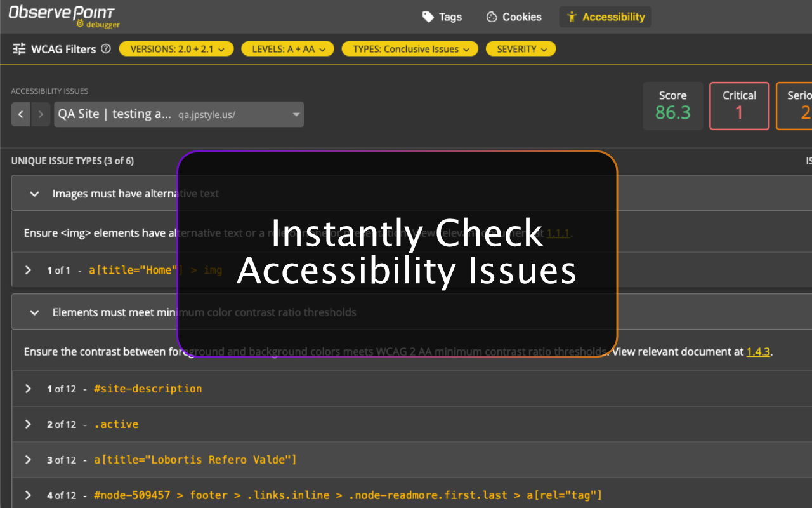This screenshot has width=812, height=508.
Task: Collapse Images must have alternative text section
Action: 35,194
